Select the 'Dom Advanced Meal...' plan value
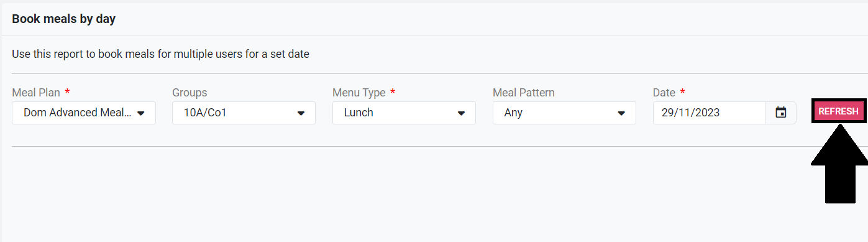 coord(78,113)
